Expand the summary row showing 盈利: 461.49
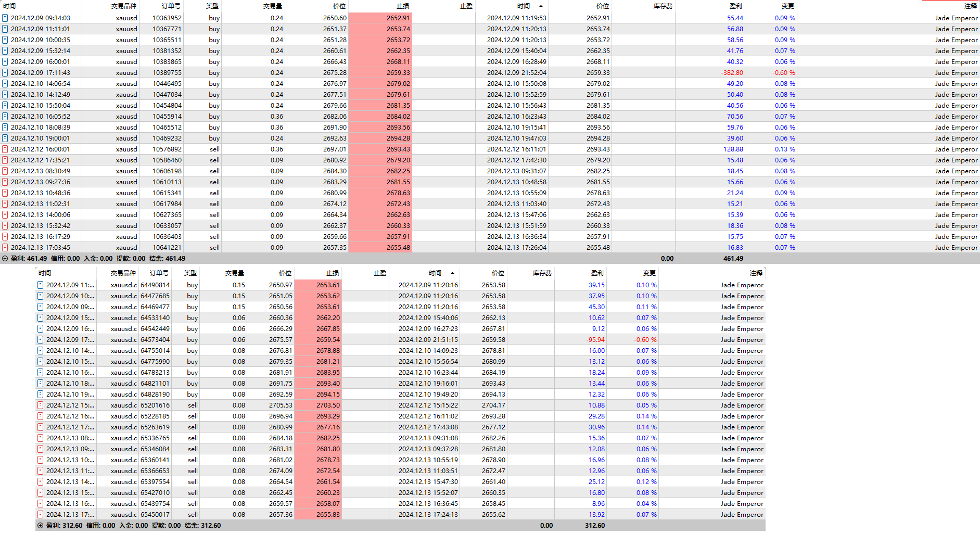The height and width of the screenshot is (534, 980). coord(5,258)
